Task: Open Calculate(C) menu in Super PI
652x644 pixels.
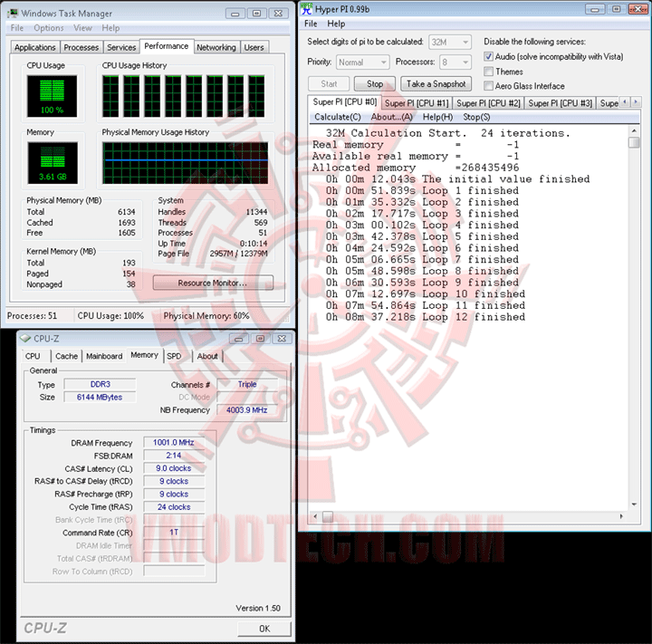Action: [338, 117]
